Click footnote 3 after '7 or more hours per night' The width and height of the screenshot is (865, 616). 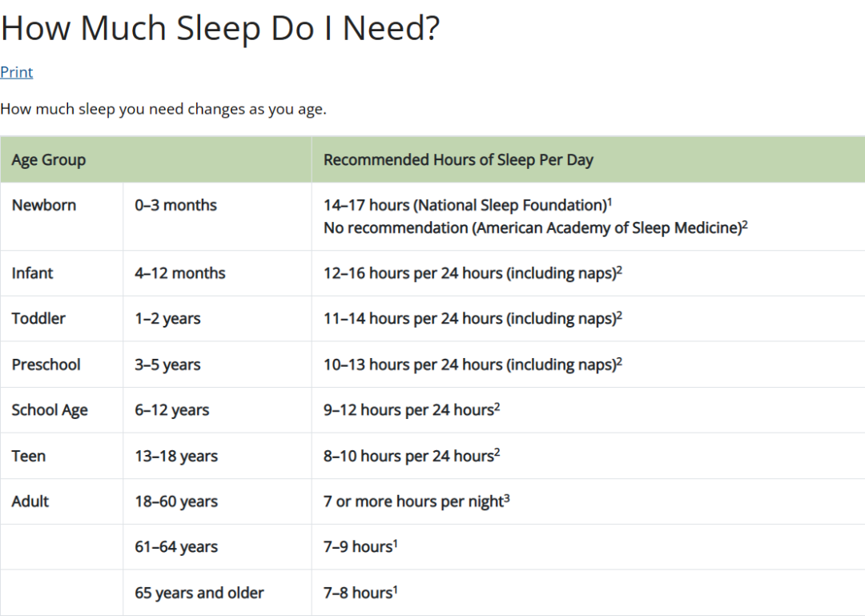click(507, 498)
